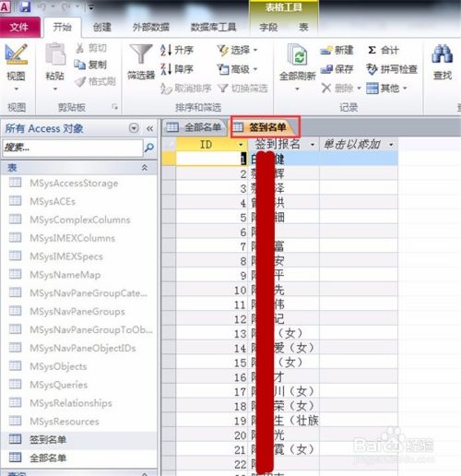Viewport: 461px width, 476px height.
Task: Toggle the 合计 totals row
Action: click(x=383, y=50)
